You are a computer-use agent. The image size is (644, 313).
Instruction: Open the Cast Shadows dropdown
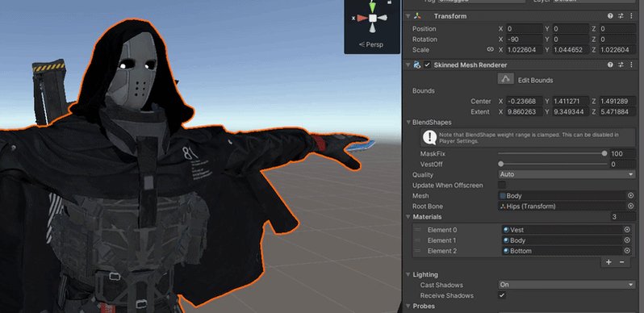click(567, 285)
